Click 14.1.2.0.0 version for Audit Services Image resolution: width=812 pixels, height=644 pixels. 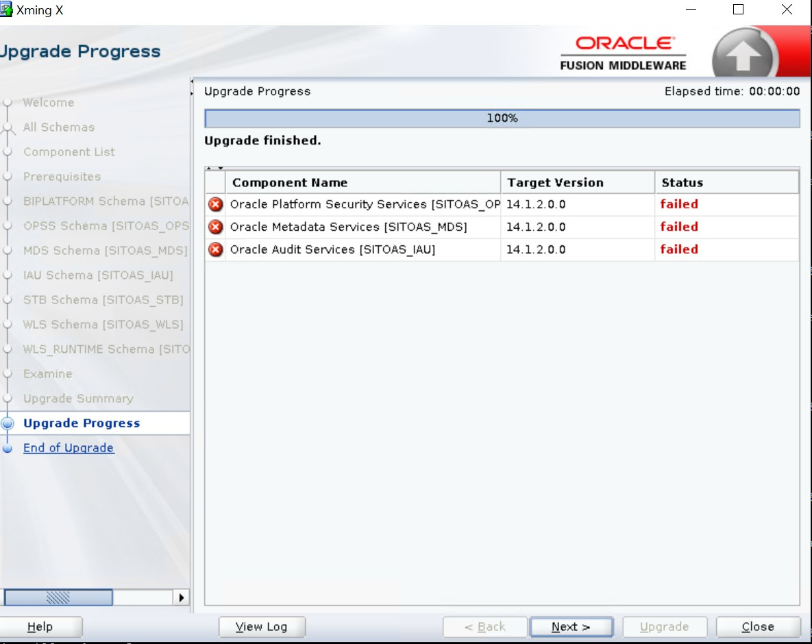point(536,249)
